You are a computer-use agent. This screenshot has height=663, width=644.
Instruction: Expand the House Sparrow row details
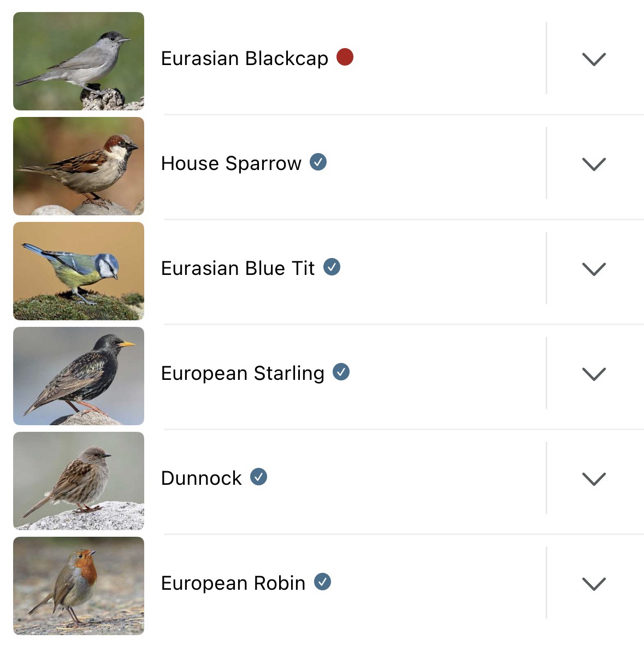pyautogui.click(x=594, y=164)
